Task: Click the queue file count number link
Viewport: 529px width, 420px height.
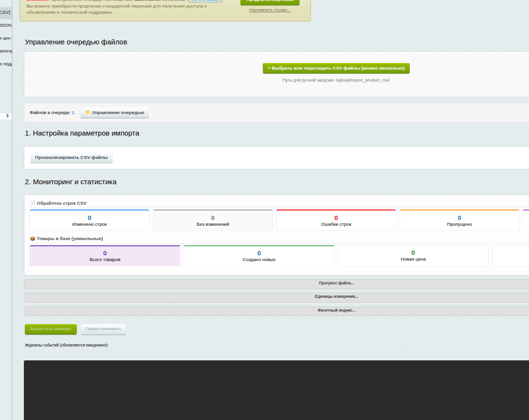Action: (x=73, y=113)
